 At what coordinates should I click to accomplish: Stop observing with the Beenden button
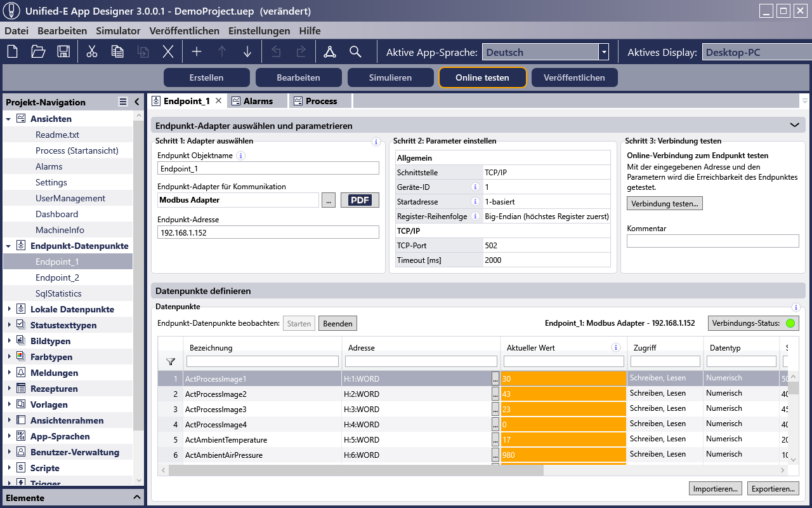[337, 323]
